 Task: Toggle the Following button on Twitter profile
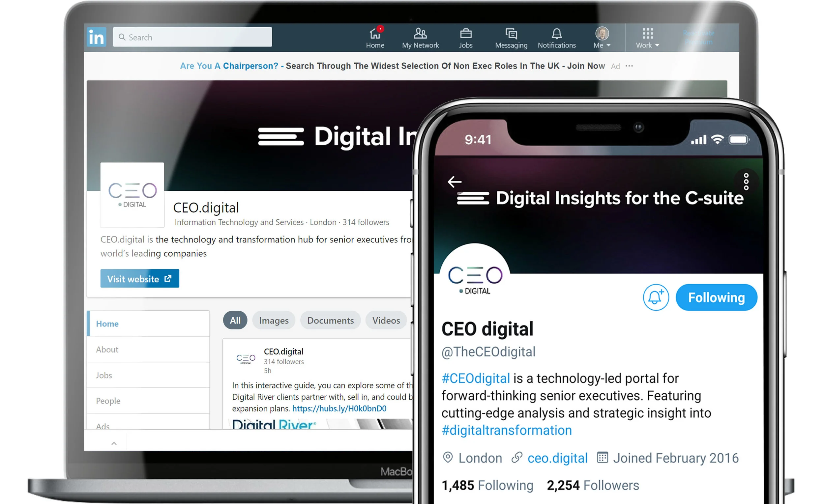pyautogui.click(x=716, y=297)
